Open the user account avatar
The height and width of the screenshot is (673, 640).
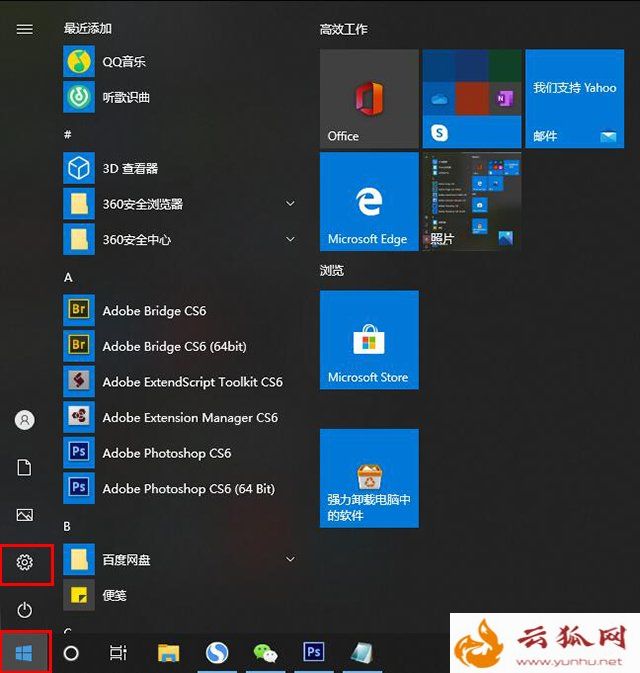[x=24, y=420]
